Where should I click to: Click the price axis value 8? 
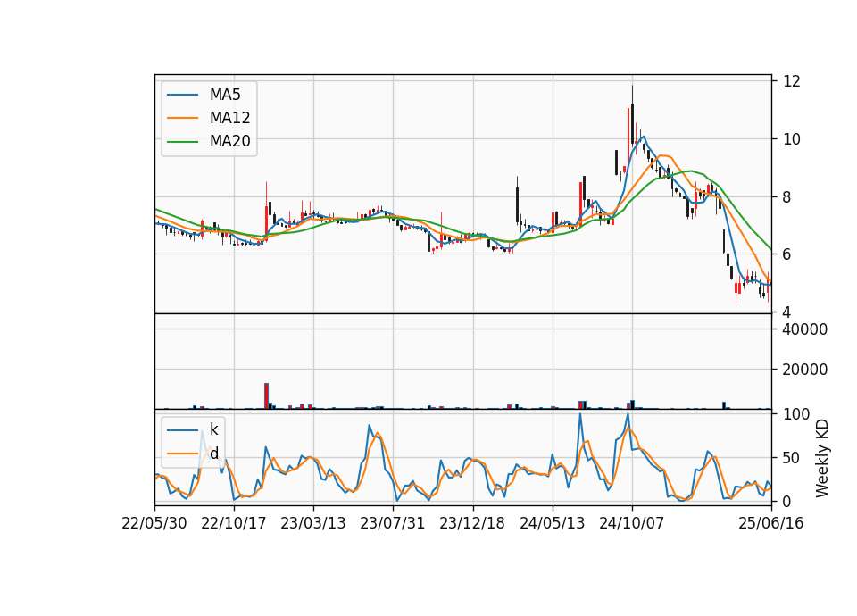pos(787,196)
